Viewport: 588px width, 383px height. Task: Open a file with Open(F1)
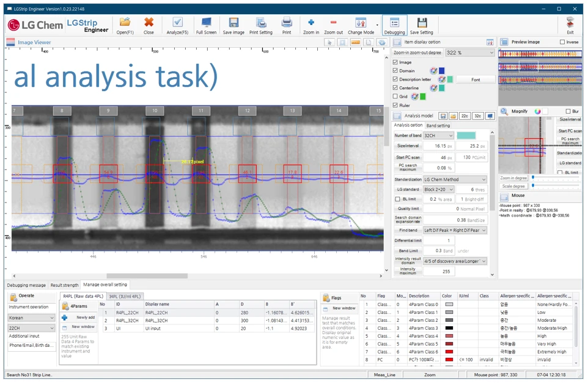click(x=125, y=26)
